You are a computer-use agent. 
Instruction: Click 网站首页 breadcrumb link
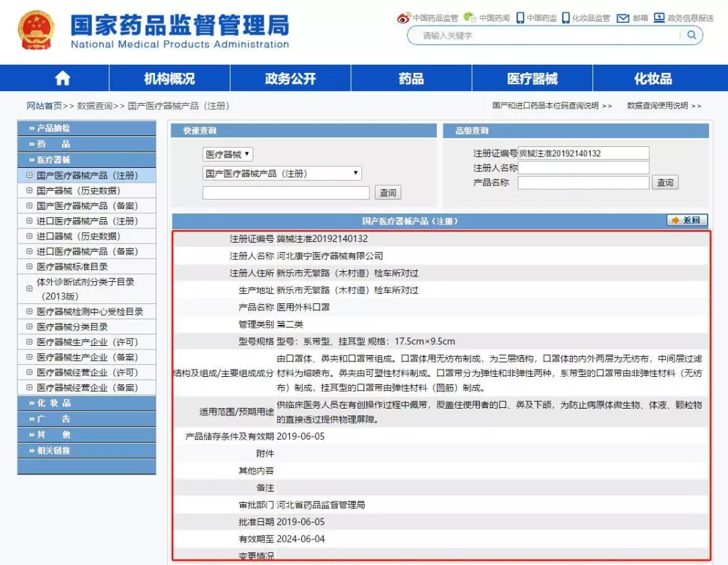tap(44, 106)
